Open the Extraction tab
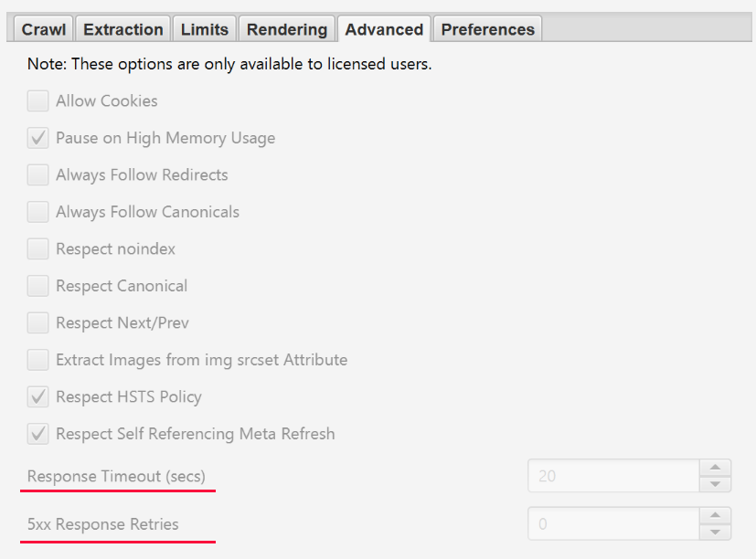The height and width of the screenshot is (559, 756). (122, 29)
